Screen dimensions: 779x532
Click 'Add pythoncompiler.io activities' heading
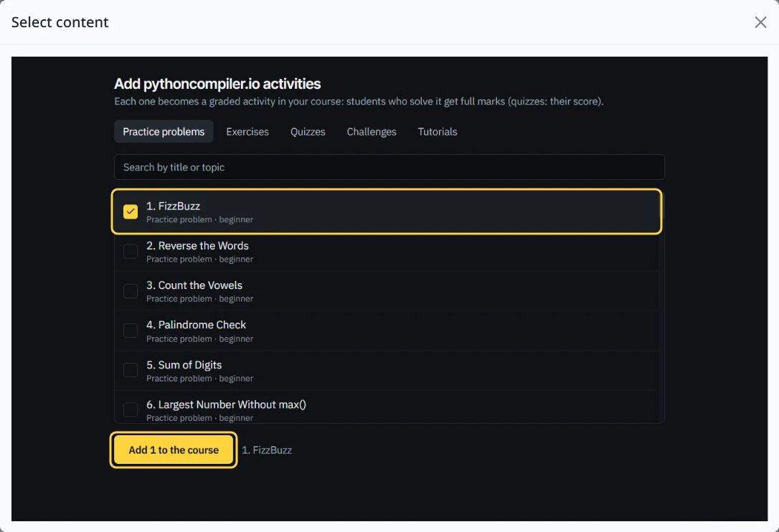click(x=217, y=84)
